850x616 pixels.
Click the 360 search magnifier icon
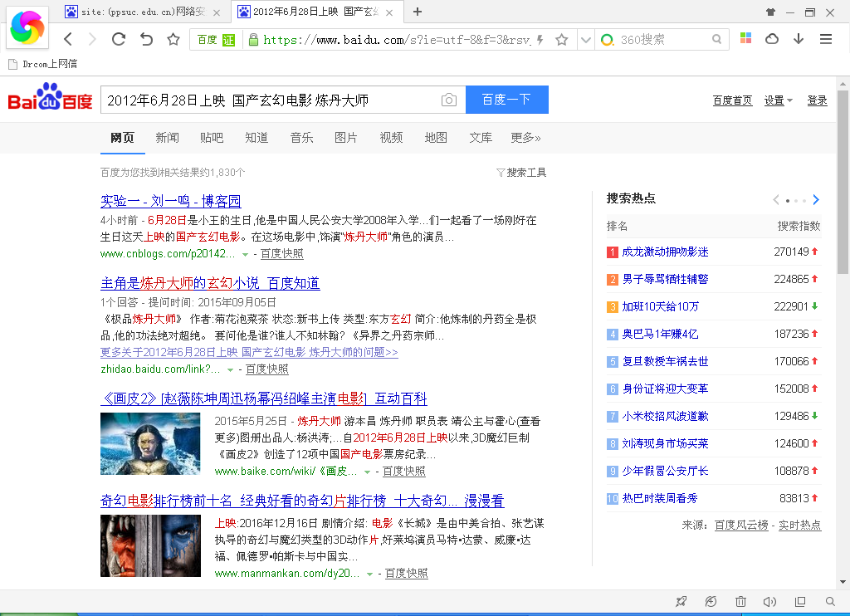(716, 39)
